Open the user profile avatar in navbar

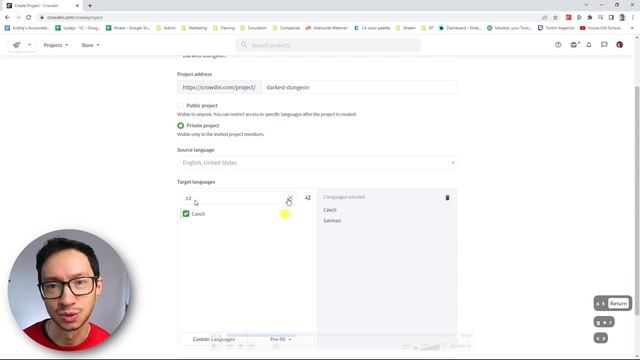click(620, 45)
